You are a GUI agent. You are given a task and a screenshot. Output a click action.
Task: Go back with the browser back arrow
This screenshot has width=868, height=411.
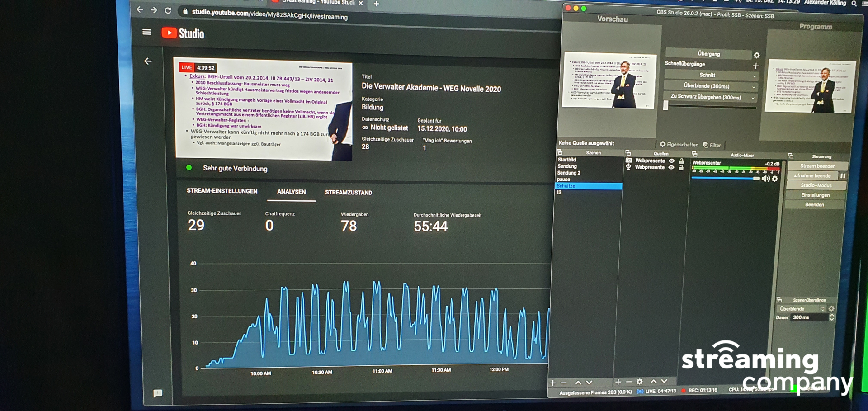click(x=140, y=9)
